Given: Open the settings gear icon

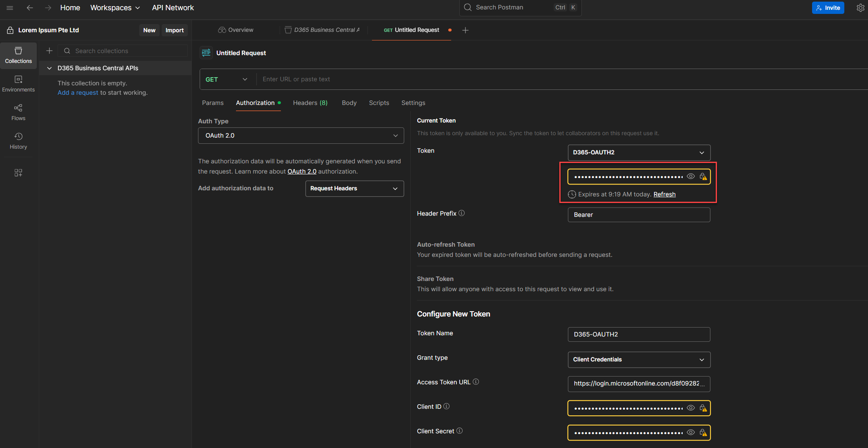Looking at the screenshot, I should tap(860, 8).
